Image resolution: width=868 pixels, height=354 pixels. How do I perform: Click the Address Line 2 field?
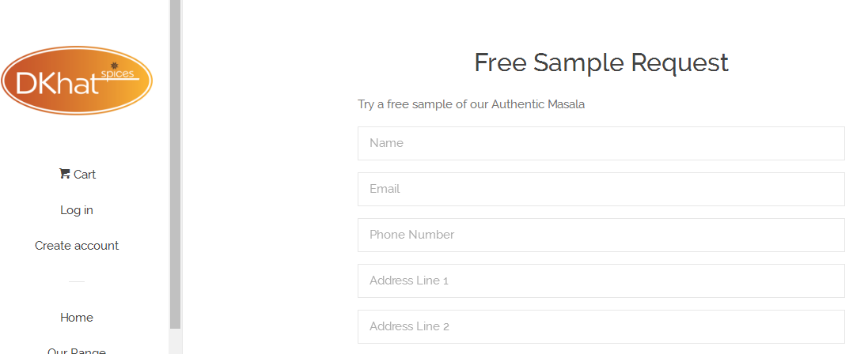click(x=601, y=327)
